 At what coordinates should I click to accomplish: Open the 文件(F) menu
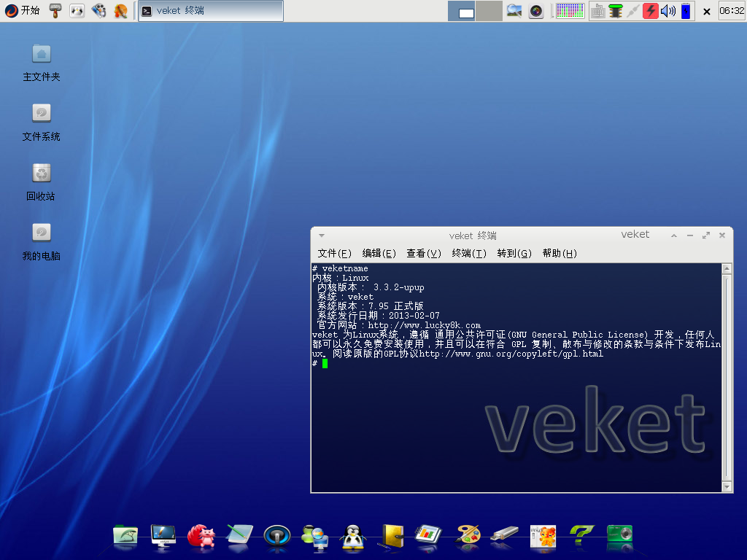(334, 253)
